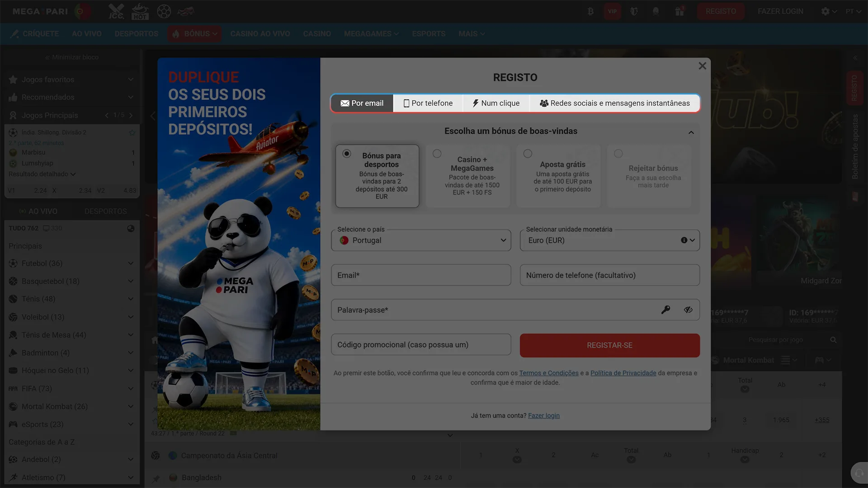Show next Jogos Principais page with the right arrow
The image size is (868, 488).
131,115
